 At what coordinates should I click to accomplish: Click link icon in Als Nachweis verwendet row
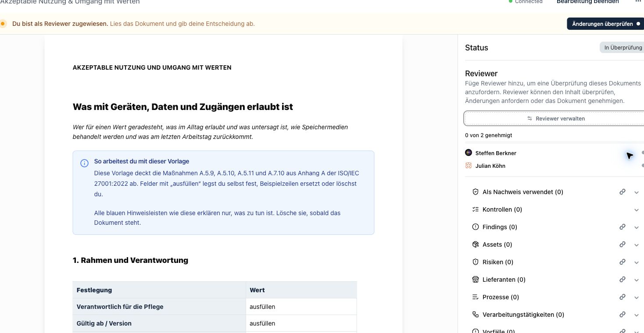click(622, 192)
